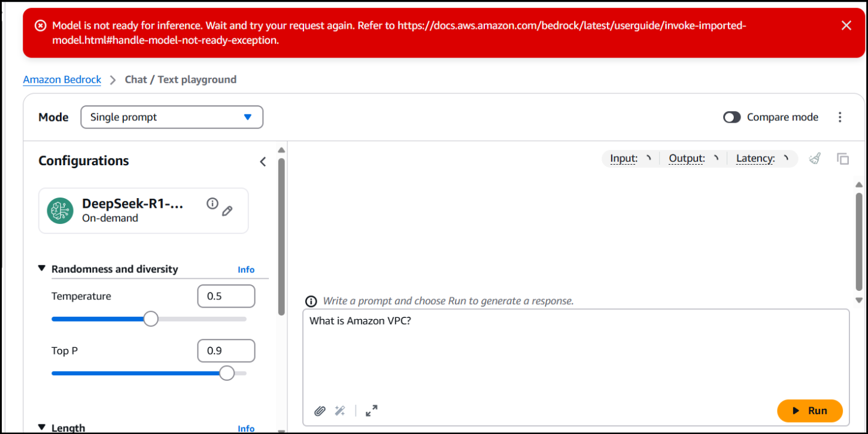Click the Temperature value field
This screenshot has height=434, width=868.
point(226,296)
